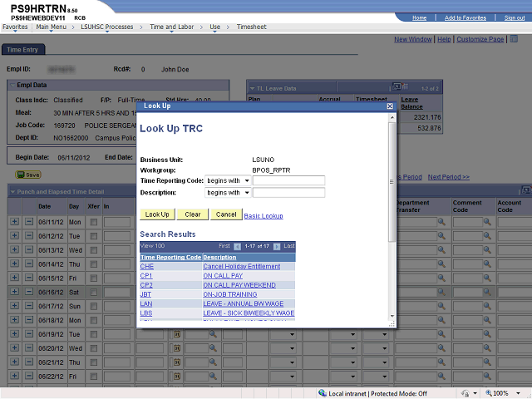Check the Xfer box for Mon 06/11/12

pos(94,222)
